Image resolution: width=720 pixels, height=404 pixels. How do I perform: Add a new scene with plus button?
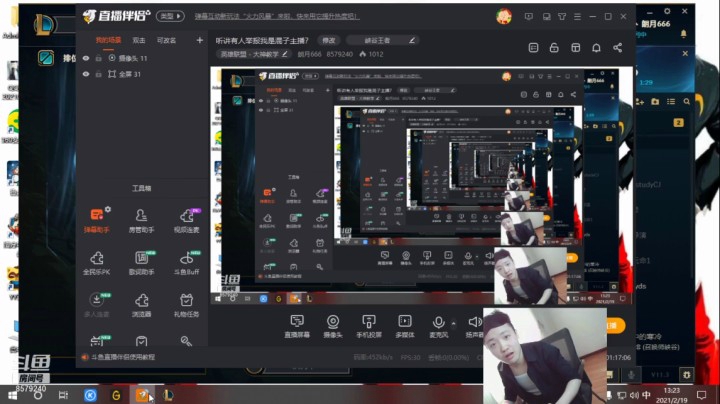pos(200,40)
